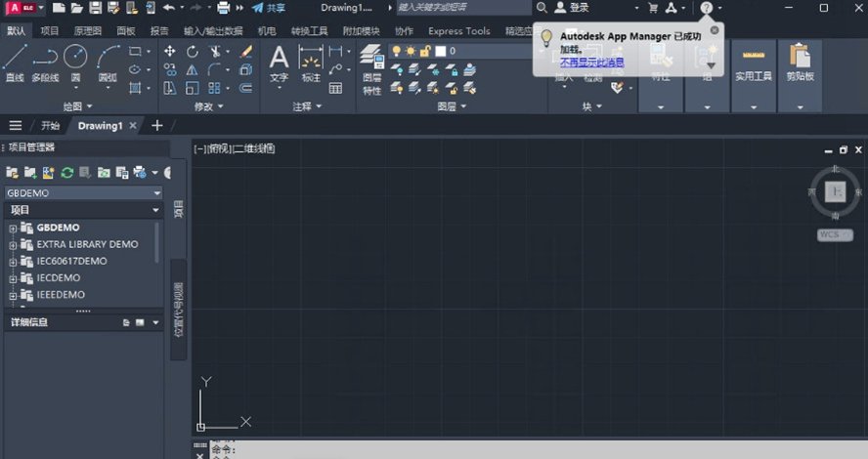Viewport: 868px width, 459px height.
Task: Go to the 开始 (Start) document tab
Action: tap(51, 126)
